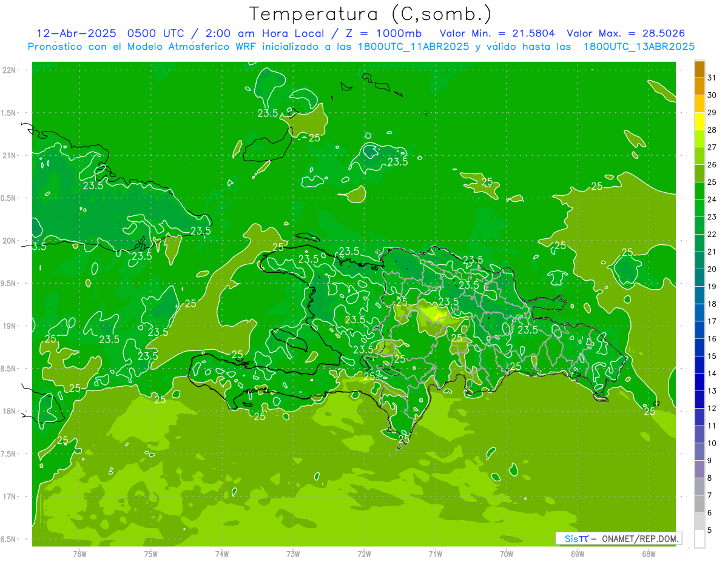Pick the orange swatch between 30 and 31

pos(699,87)
